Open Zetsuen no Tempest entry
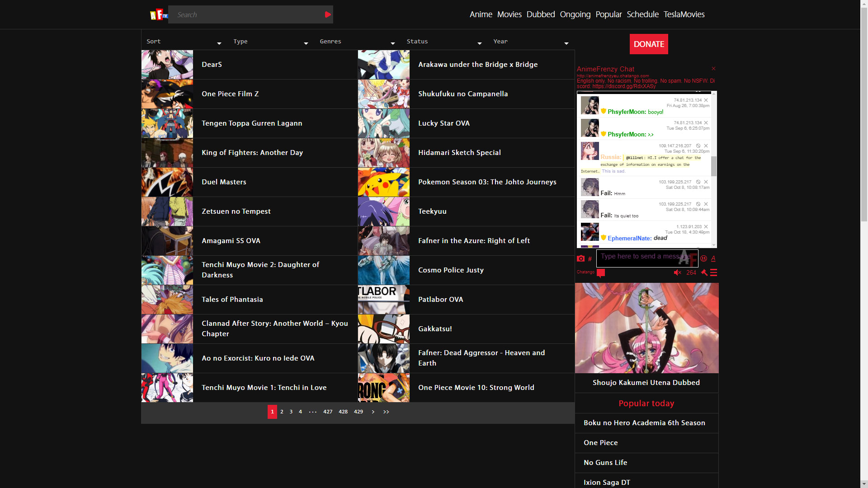This screenshot has height=488, width=868. coord(236,211)
